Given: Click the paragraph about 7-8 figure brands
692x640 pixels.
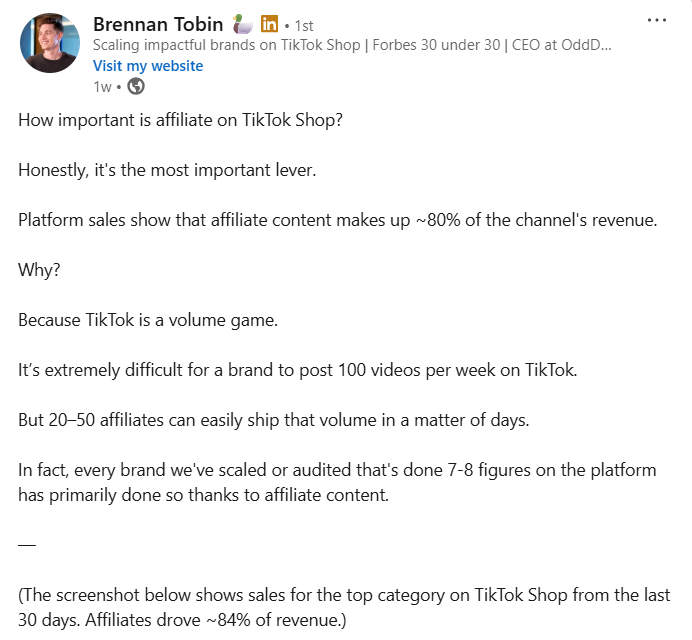Looking at the screenshot, I should click(x=337, y=482).
